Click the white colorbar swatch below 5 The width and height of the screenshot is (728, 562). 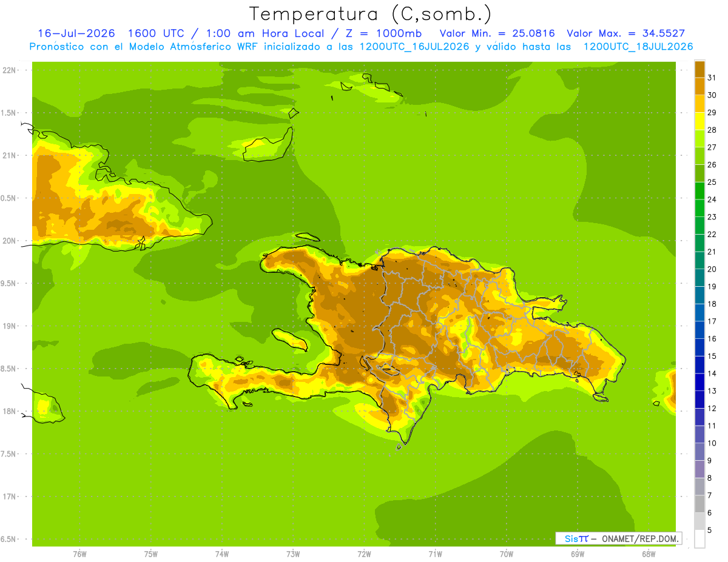pos(699,538)
